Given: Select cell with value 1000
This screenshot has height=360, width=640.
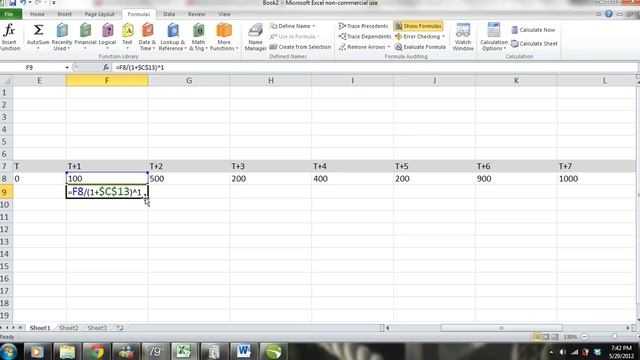Looking at the screenshot, I should point(596,179).
